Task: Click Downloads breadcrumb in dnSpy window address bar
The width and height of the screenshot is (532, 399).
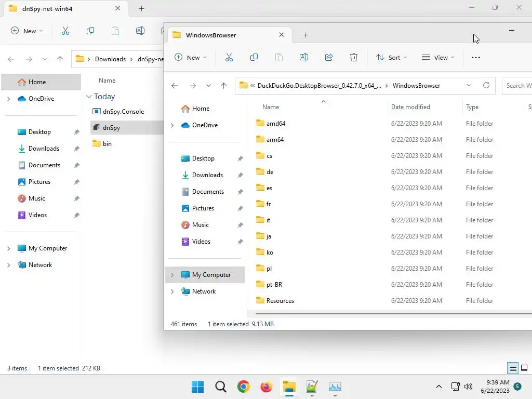Action: (x=110, y=59)
